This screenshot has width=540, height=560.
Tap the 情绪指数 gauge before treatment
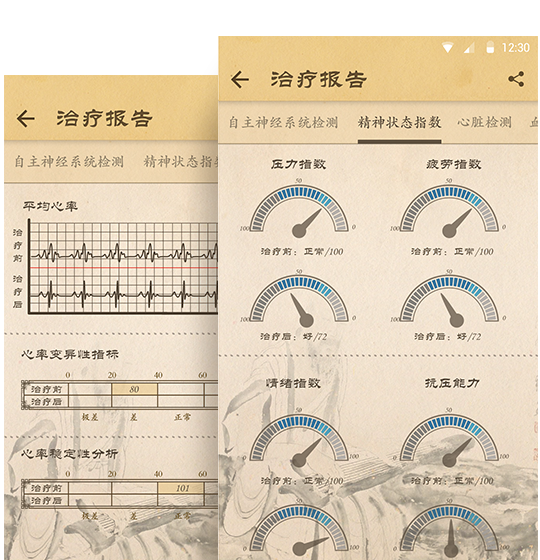(x=299, y=440)
